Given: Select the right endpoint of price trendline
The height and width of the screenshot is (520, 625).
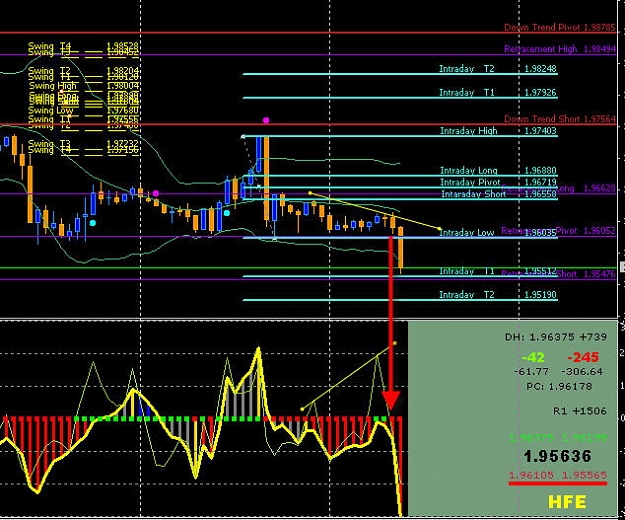Looking at the screenshot, I should coord(440,229).
